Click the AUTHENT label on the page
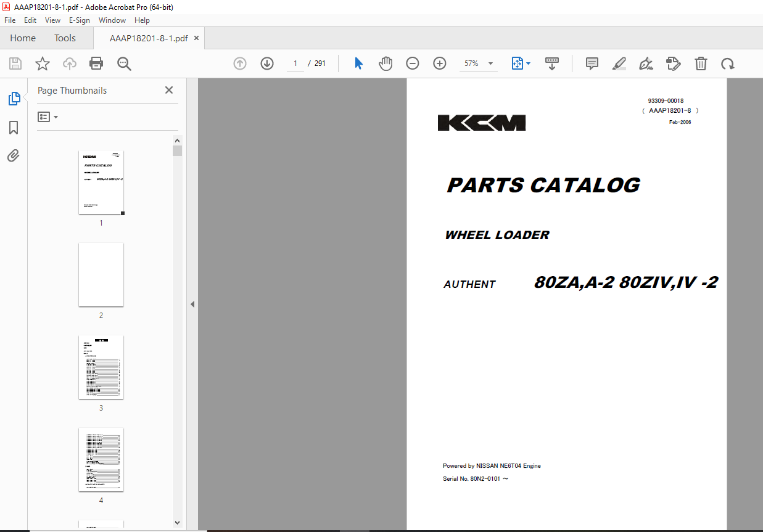Screen dimensions: 763x532 [x=469, y=284]
